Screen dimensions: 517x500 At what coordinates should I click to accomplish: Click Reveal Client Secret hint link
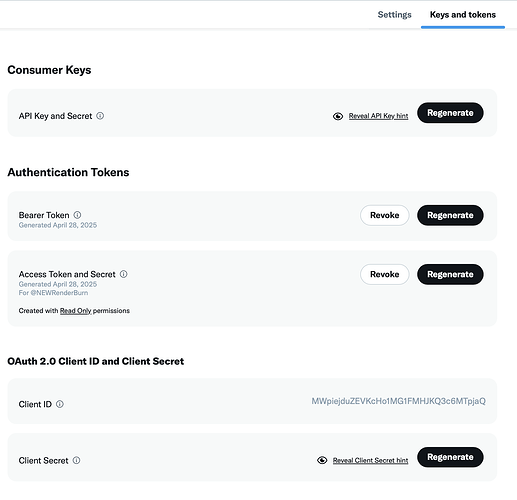tap(370, 460)
